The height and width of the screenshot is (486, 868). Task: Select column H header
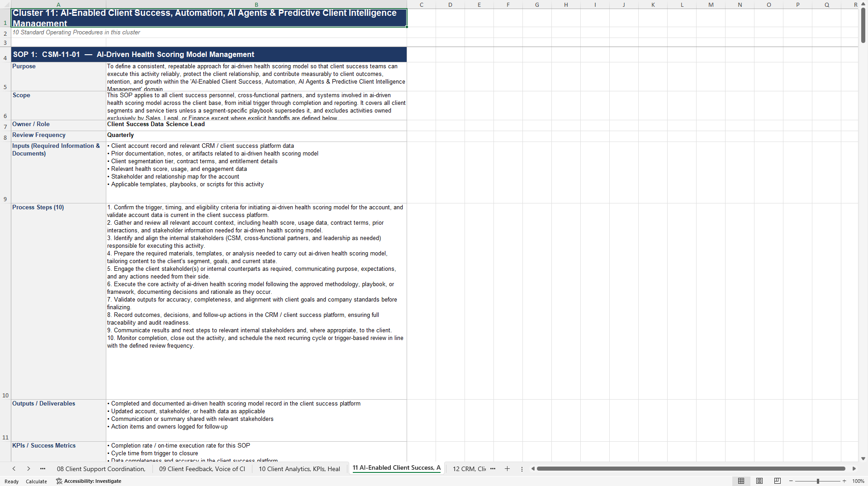(x=566, y=5)
